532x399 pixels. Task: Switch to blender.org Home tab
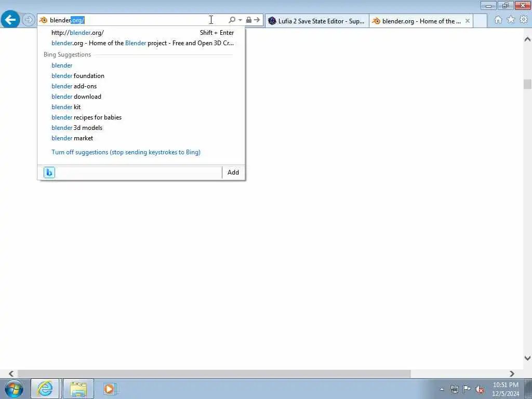(417, 21)
